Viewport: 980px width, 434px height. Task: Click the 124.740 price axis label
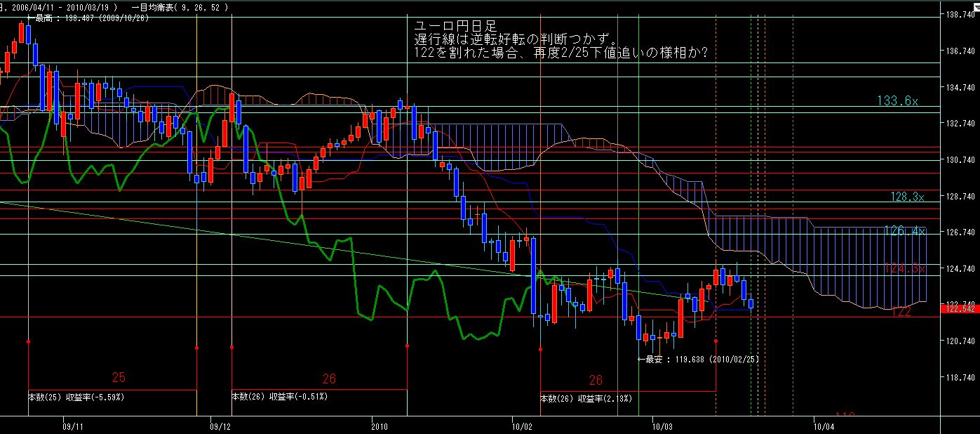[960, 269]
